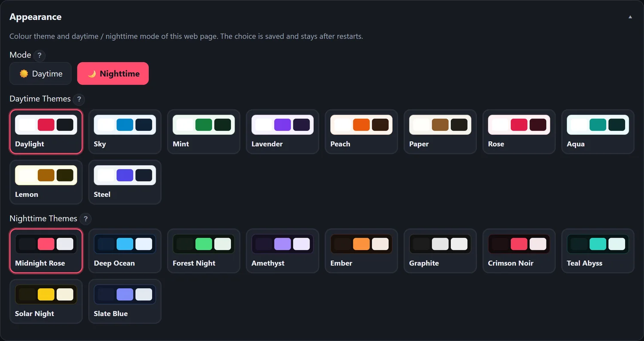Click the 'Daytime Themes' label text
The width and height of the screenshot is (644, 341).
[40, 99]
